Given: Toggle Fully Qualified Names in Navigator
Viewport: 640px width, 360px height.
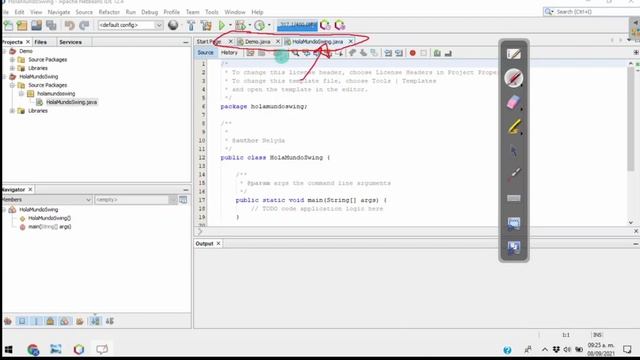Looking at the screenshot, I should [x=80, y=322].
